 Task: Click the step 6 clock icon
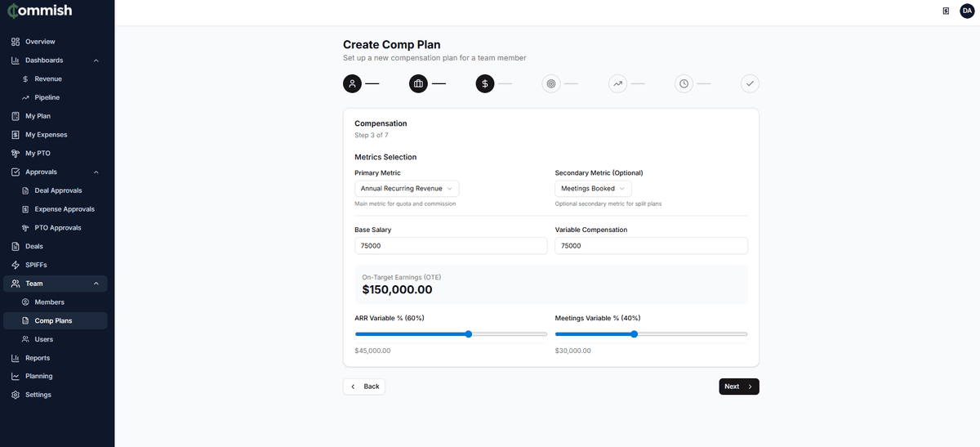tap(684, 83)
